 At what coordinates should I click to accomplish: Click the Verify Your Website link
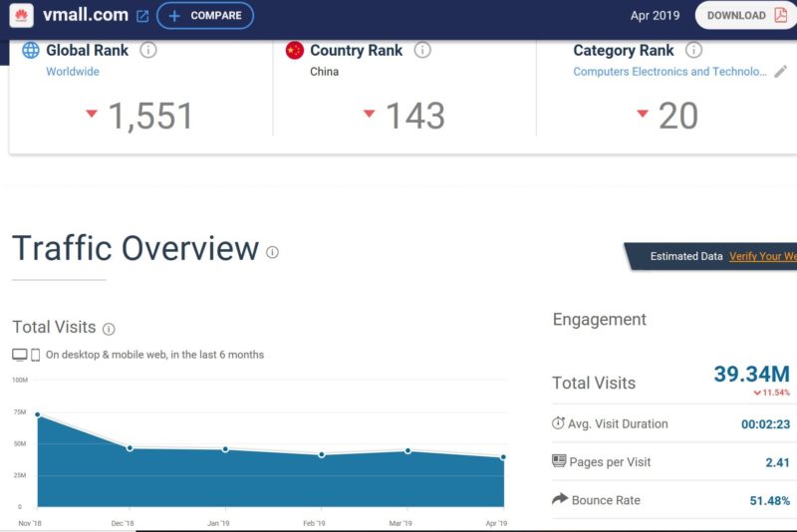[x=763, y=256]
